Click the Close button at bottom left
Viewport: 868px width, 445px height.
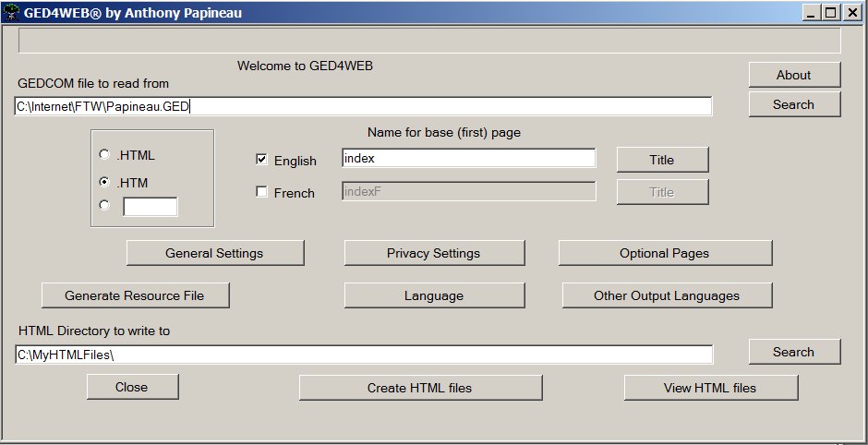[132, 387]
